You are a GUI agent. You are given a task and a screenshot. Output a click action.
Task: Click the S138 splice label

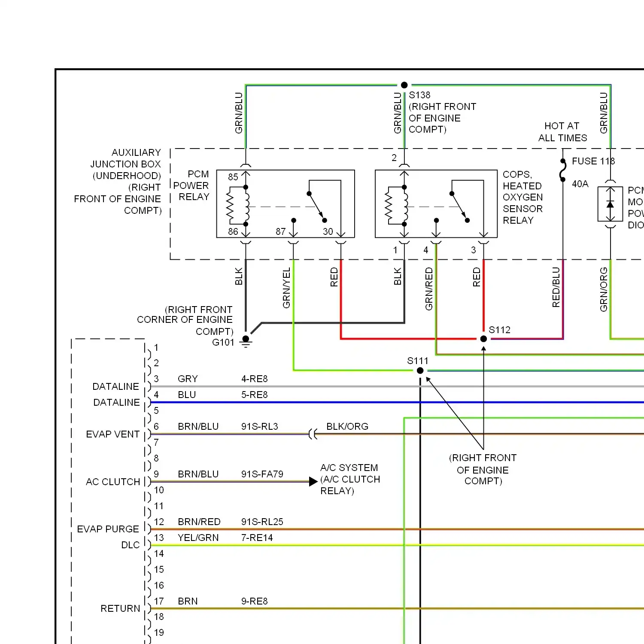point(419,95)
